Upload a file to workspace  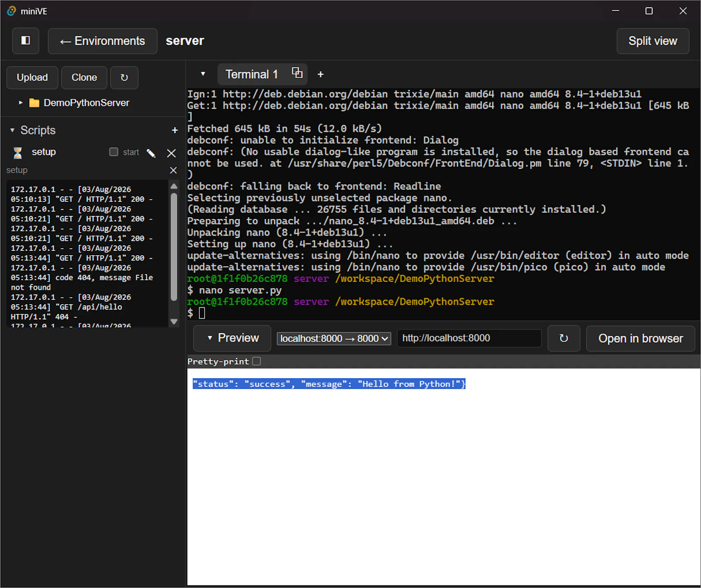tap(32, 77)
